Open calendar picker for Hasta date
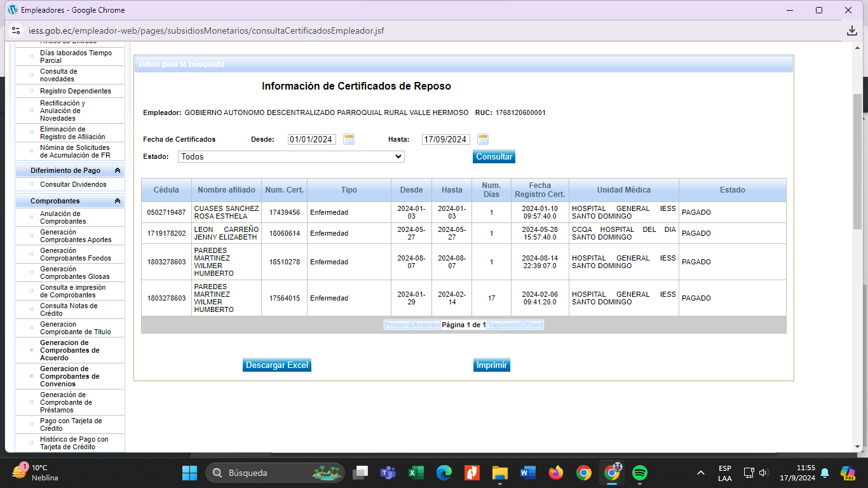The width and height of the screenshot is (868, 488). [482, 139]
